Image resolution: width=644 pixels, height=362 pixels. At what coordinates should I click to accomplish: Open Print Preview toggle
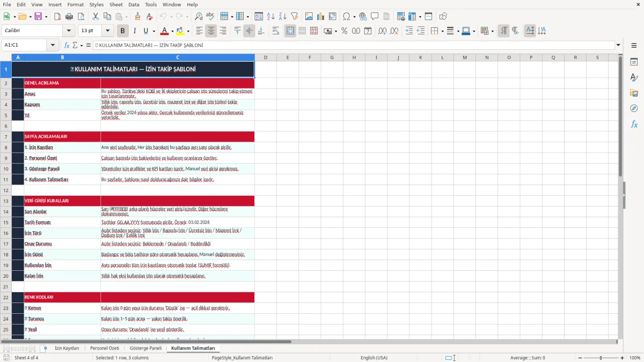80,17
